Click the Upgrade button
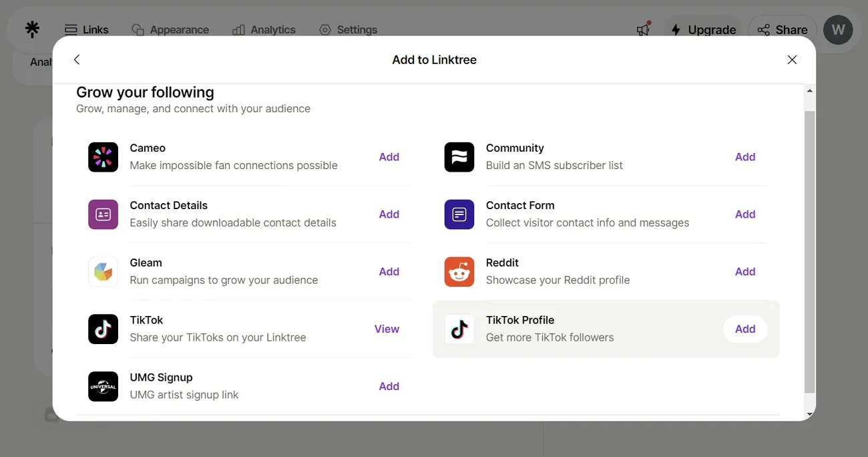Image resolution: width=868 pixels, height=457 pixels. coord(703,29)
